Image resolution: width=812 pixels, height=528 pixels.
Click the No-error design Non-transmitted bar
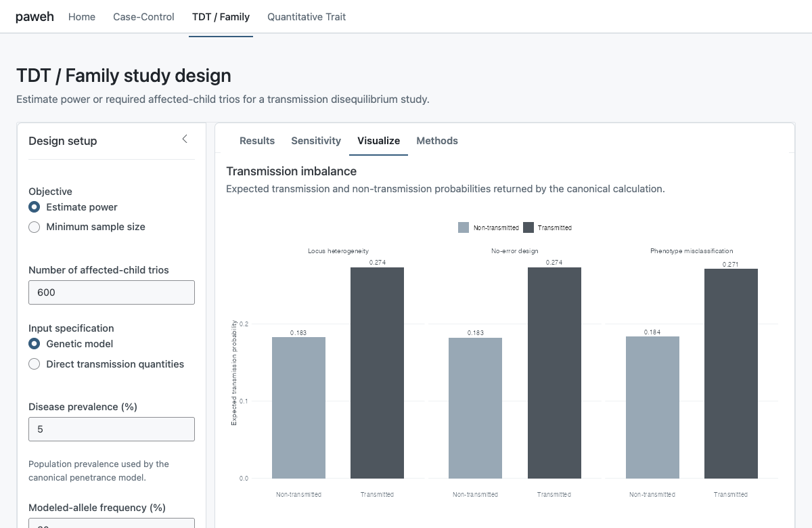coord(476,408)
